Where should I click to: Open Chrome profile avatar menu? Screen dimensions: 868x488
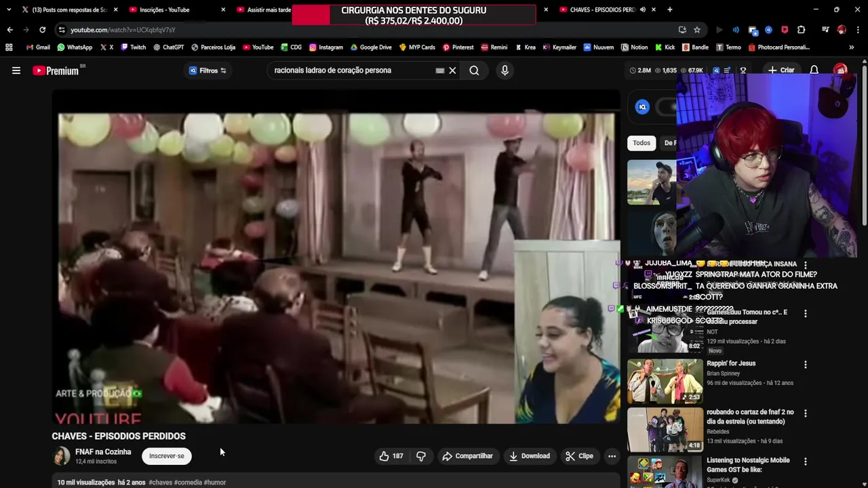(842, 30)
